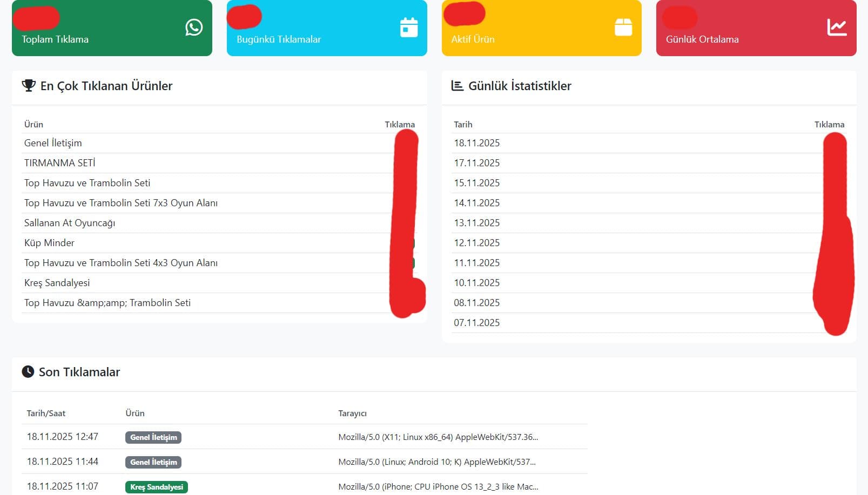Click the Genel İletişim badge on 12:47 row
868x495 pixels.
pos(153,437)
